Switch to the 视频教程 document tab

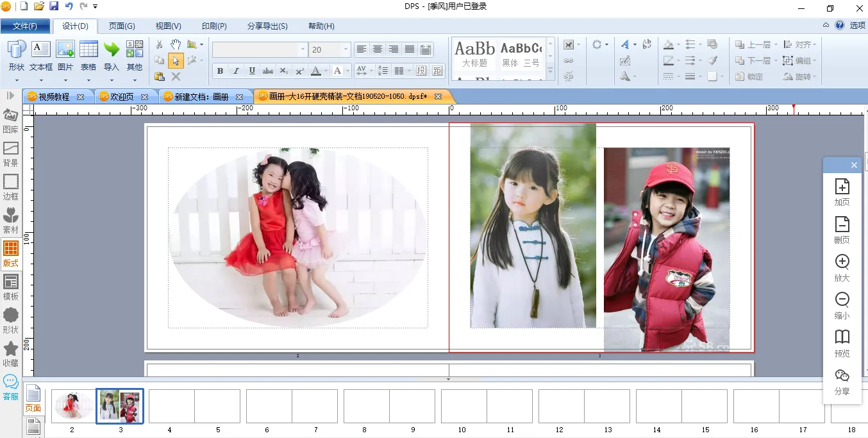coord(54,97)
